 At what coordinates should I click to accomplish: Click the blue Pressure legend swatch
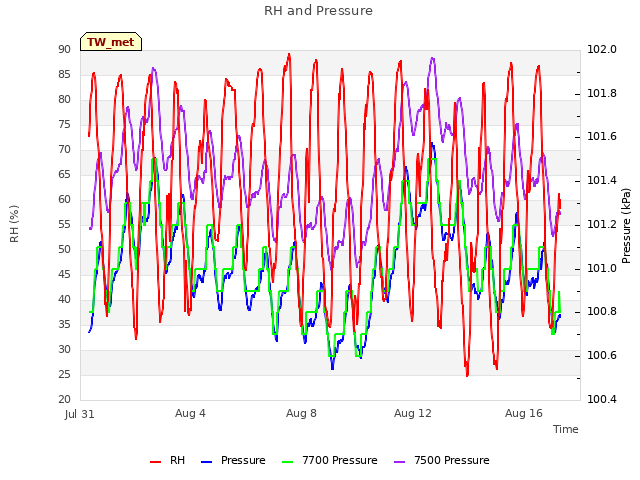[x=207, y=461]
